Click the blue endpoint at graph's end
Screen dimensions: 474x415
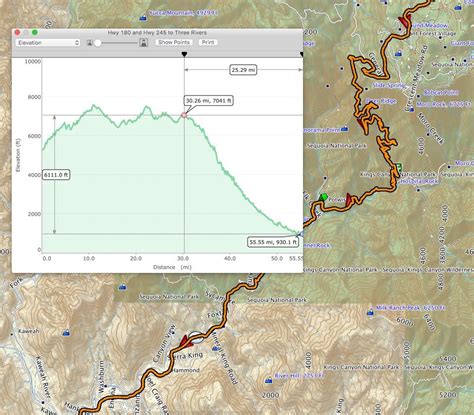[301, 234]
